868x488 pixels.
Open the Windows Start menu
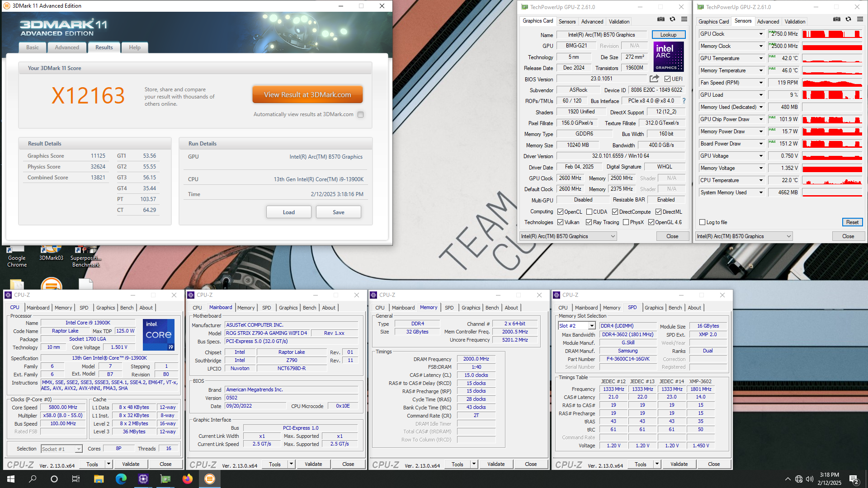11,479
